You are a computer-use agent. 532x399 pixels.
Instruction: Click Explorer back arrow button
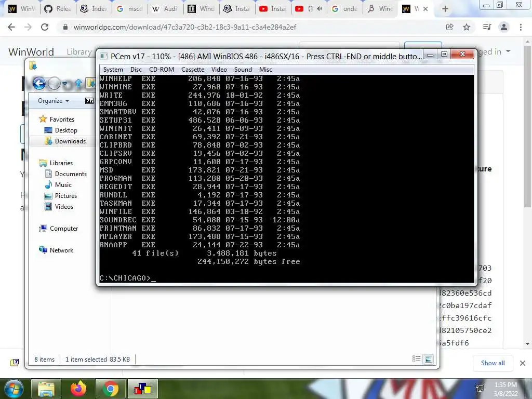39,83
